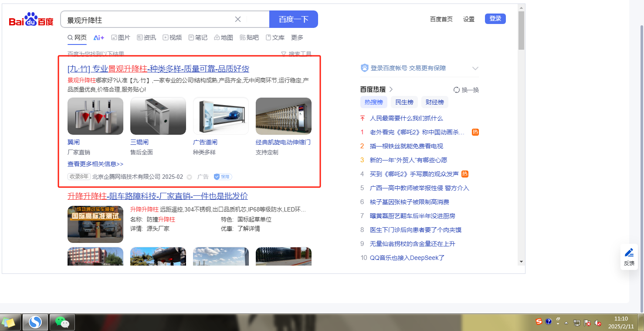The height and width of the screenshot is (331, 644).
Task: Switch to the 文库 tab
Action: tap(275, 38)
